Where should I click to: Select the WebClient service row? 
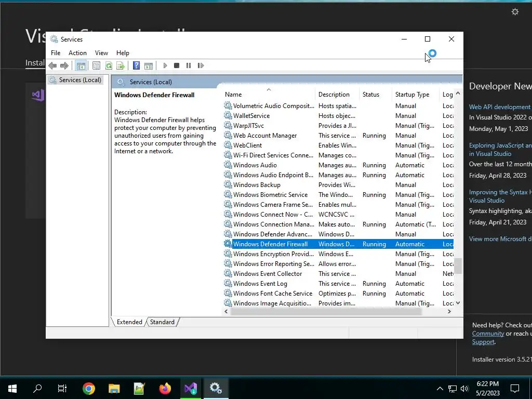coord(338,145)
